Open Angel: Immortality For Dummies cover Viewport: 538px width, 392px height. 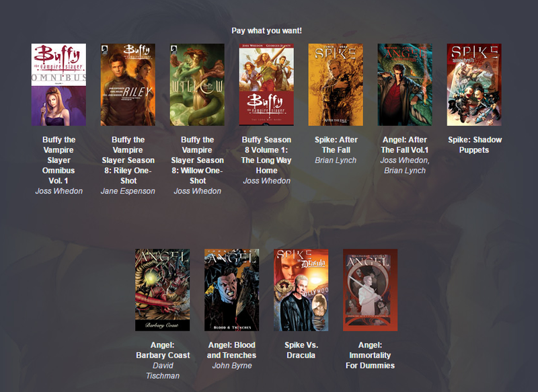tap(371, 290)
